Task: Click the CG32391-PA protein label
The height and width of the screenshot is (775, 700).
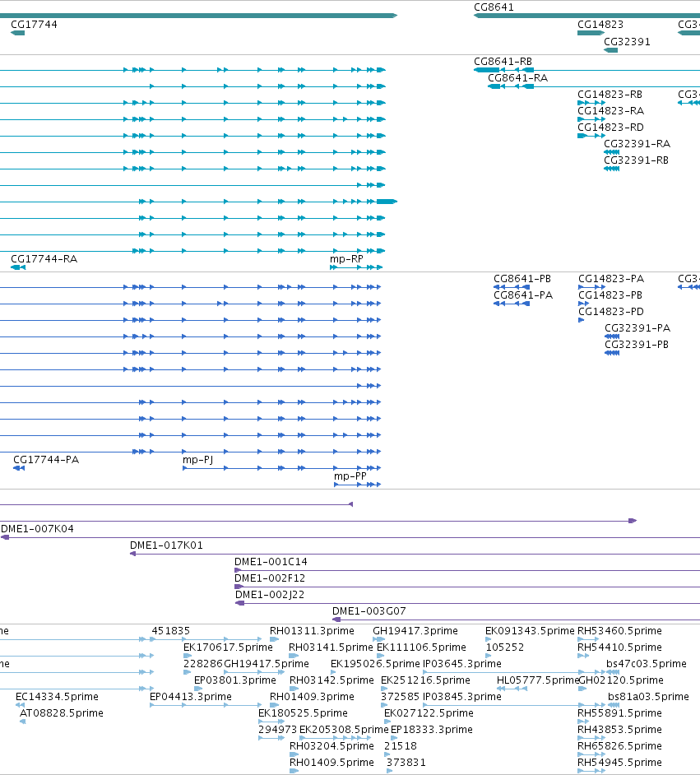Action: 637,327
